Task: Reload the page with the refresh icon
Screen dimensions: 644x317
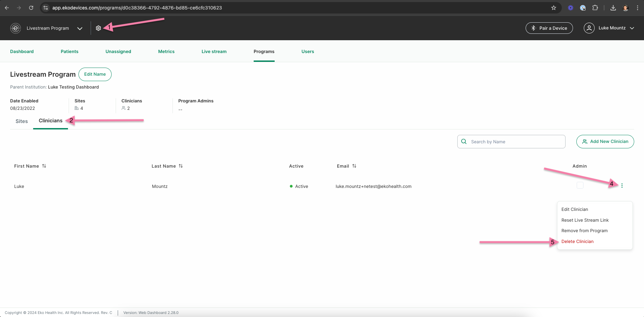Action: [x=31, y=8]
